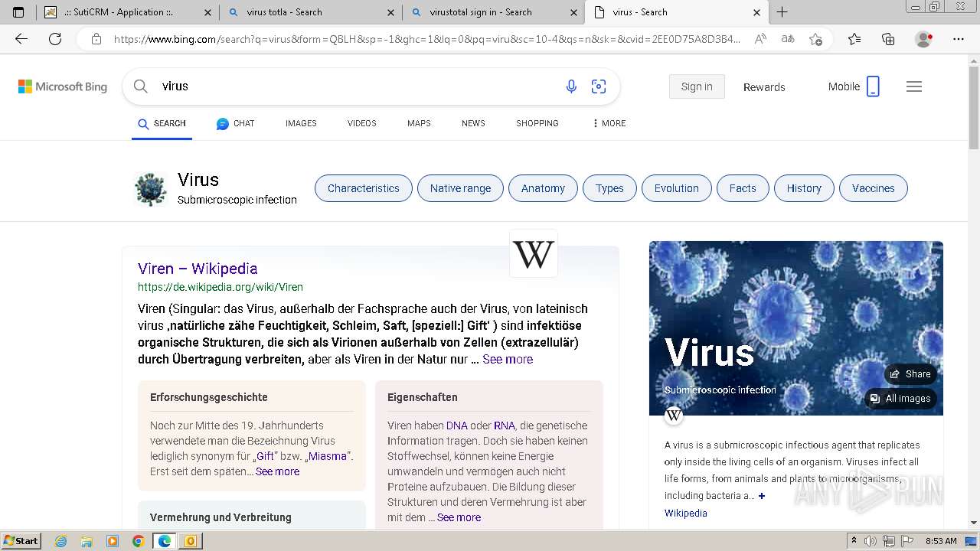Switch to the virustotal sign in tab
980x551 pixels.
[494, 12]
